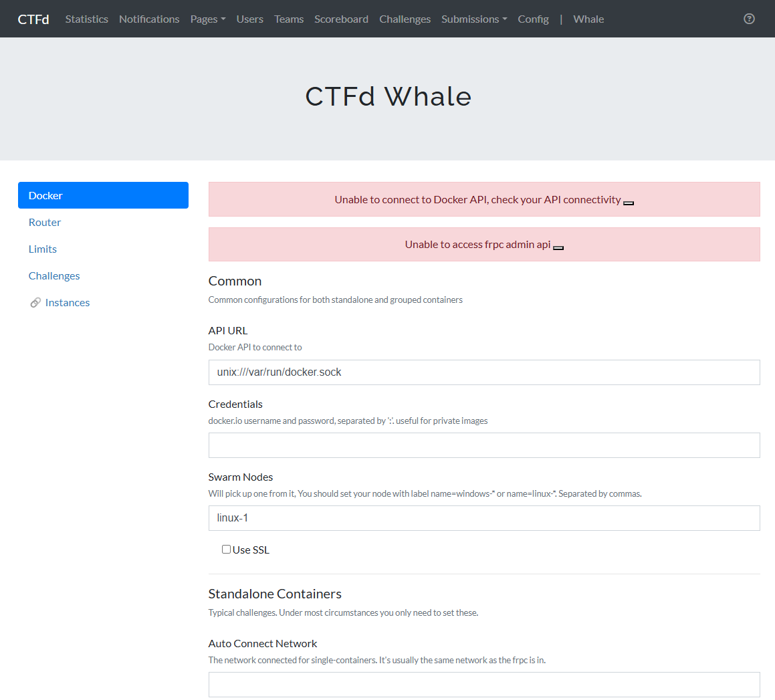Focus the Credentials text field
Viewport: 775px width, 700px height.
click(484, 445)
